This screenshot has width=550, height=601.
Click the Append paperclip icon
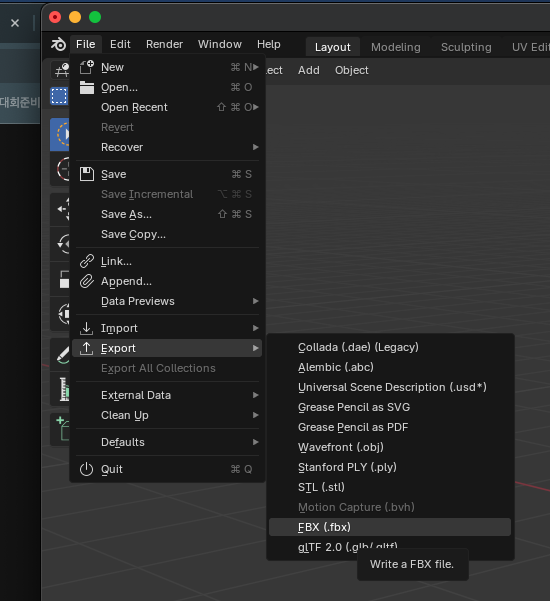pyautogui.click(x=87, y=281)
